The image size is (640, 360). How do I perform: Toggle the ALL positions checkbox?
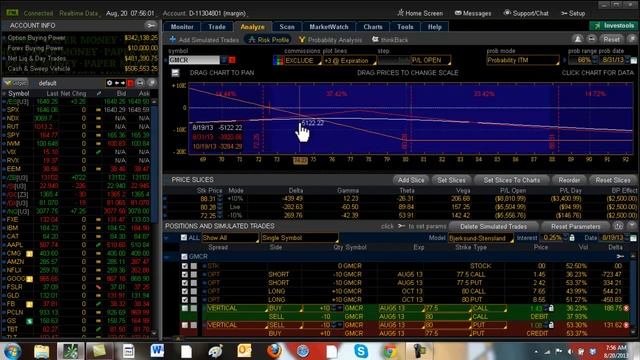click(184, 238)
